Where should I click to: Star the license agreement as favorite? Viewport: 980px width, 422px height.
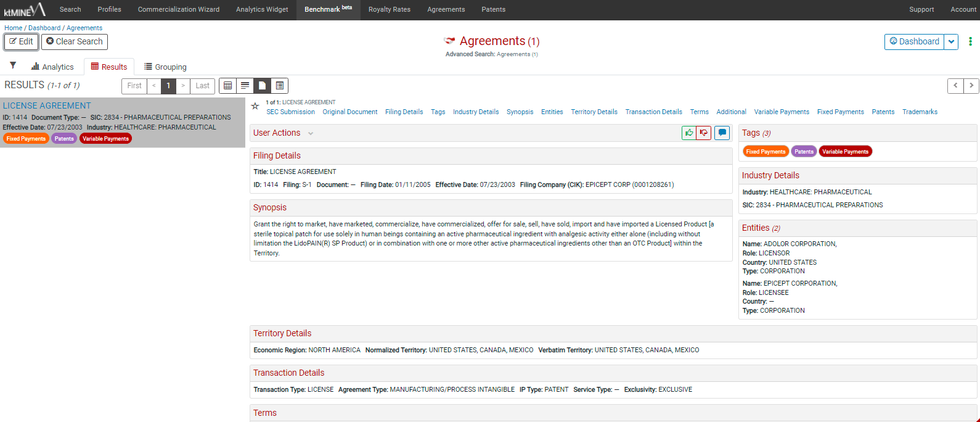click(x=255, y=106)
